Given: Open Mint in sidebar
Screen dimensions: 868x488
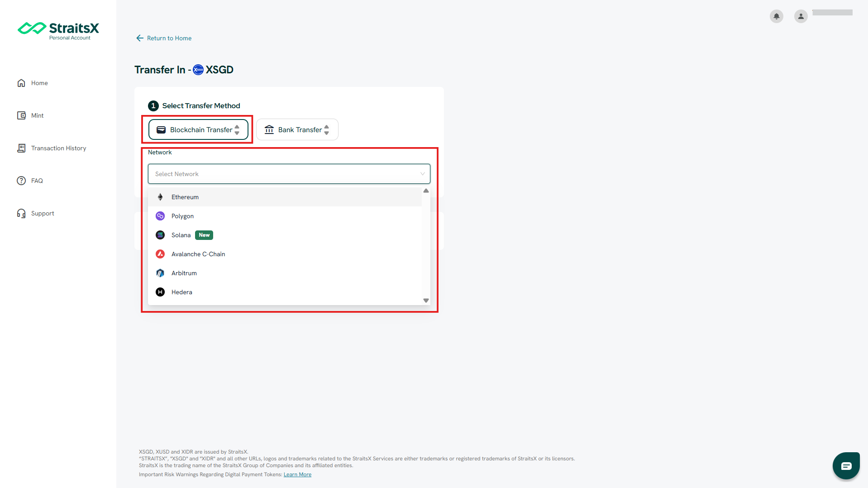Looking at the screenshot, I should point(37,115).
